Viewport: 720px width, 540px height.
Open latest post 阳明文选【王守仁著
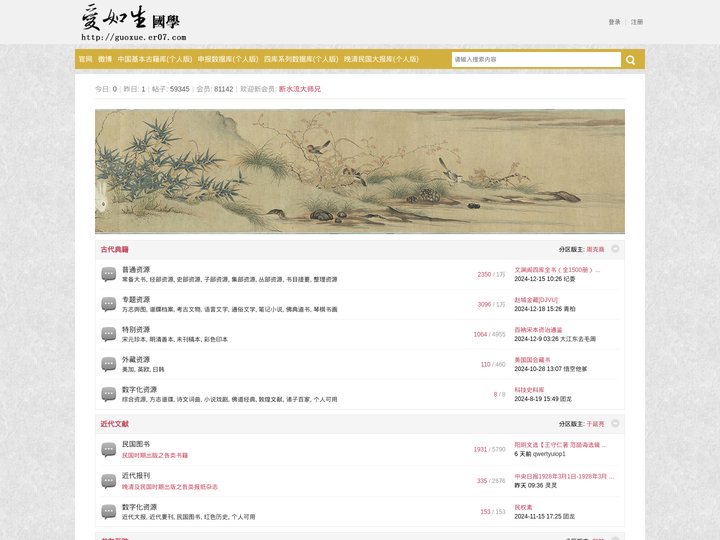[x=560, y=445]
